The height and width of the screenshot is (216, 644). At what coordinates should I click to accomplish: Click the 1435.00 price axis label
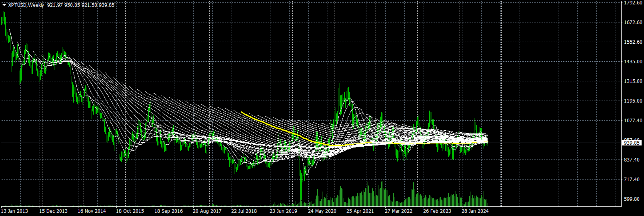(x=633, y=62)
